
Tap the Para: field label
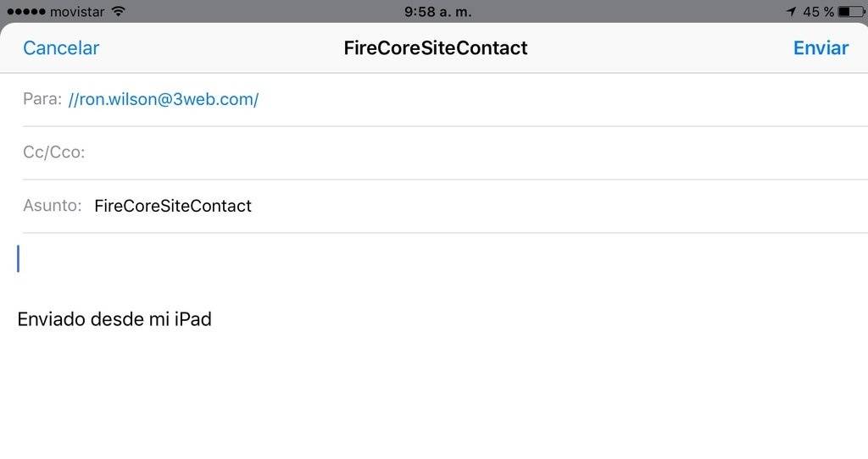point(42,99)
